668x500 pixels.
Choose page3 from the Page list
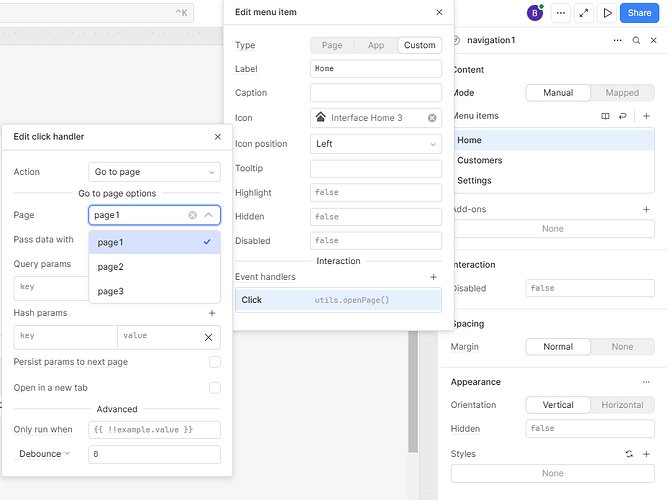(155, 291)
